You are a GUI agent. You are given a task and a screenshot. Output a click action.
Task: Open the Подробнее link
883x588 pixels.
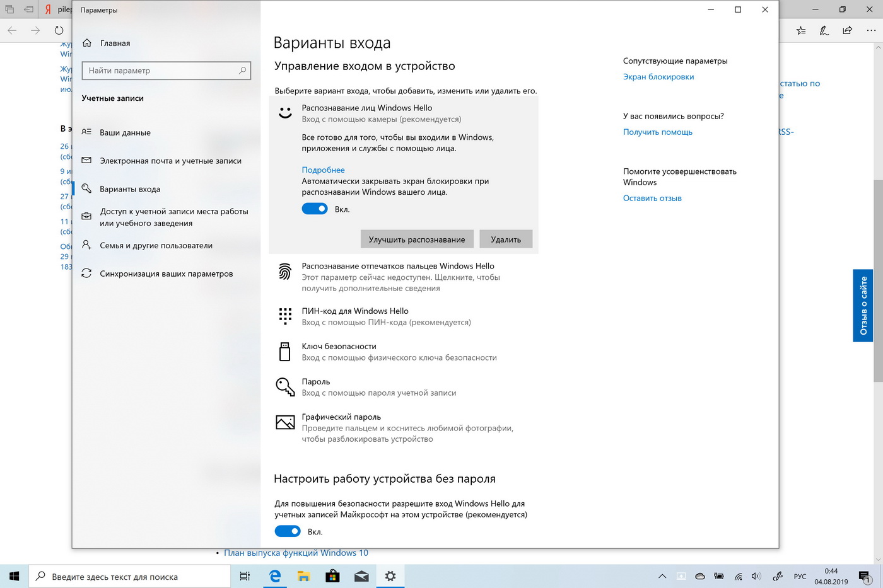click(323, 170)
